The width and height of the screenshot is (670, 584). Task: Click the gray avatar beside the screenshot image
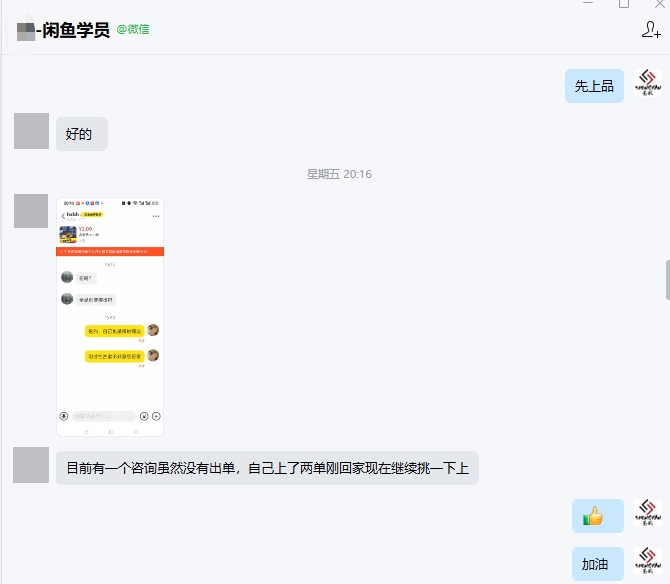tap(31, 211)
